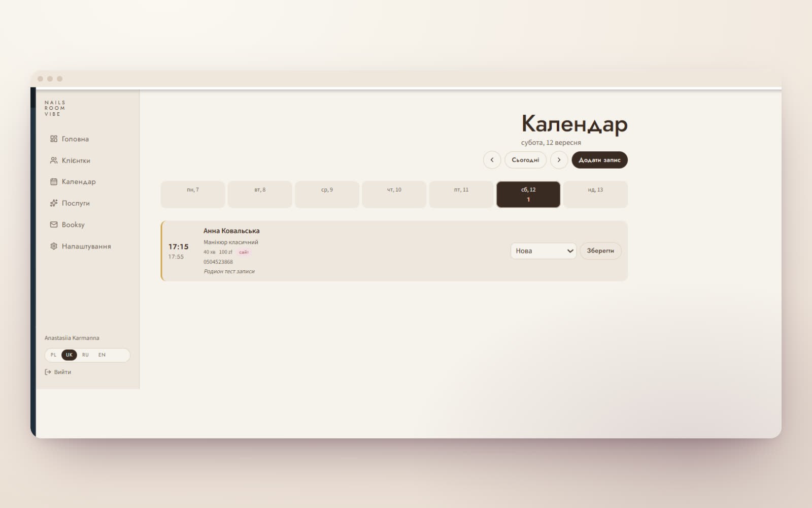Click the pink сайт tag

244,252
